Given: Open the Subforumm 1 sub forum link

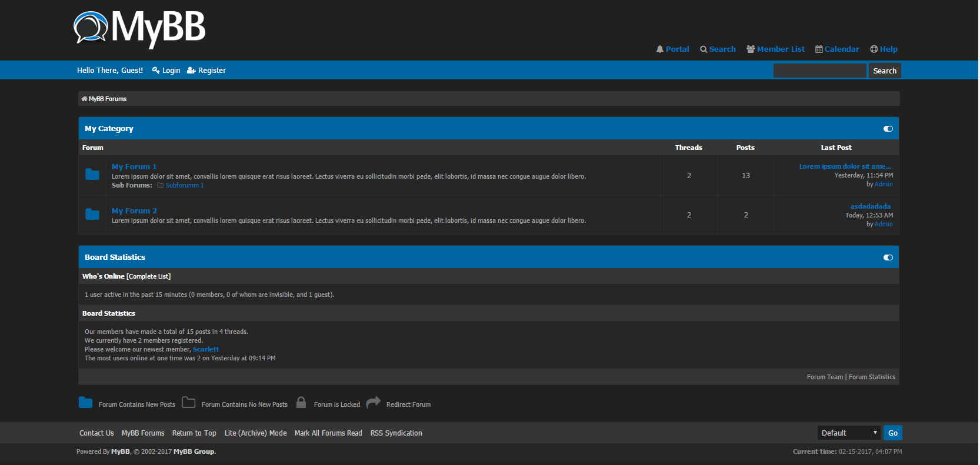Looking at the screenshot, I should click(185, 186).
